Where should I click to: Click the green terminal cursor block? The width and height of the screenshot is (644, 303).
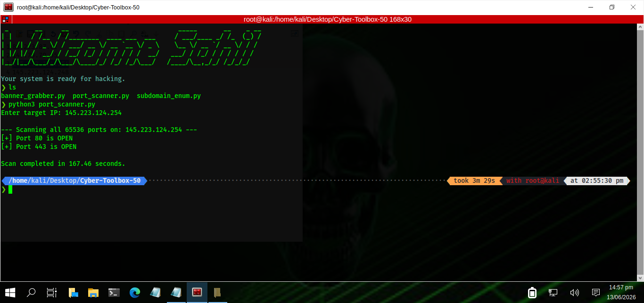click(x=10, y=189)
